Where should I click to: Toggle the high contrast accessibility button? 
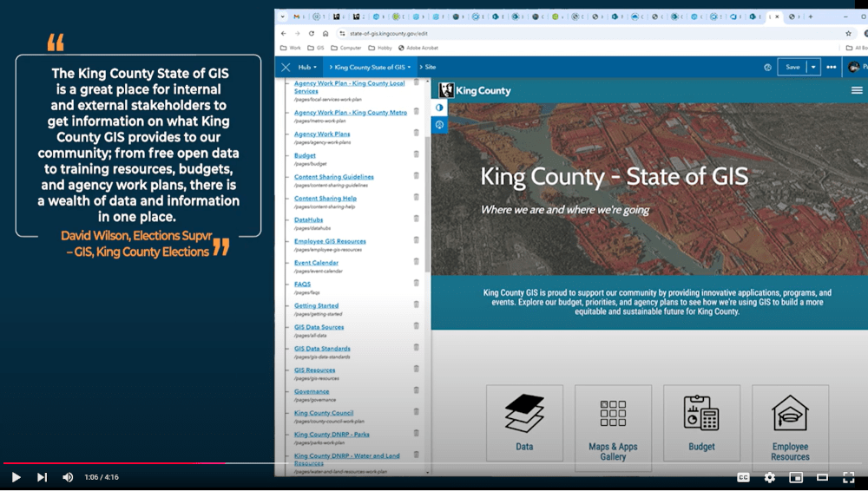point(439,108)
